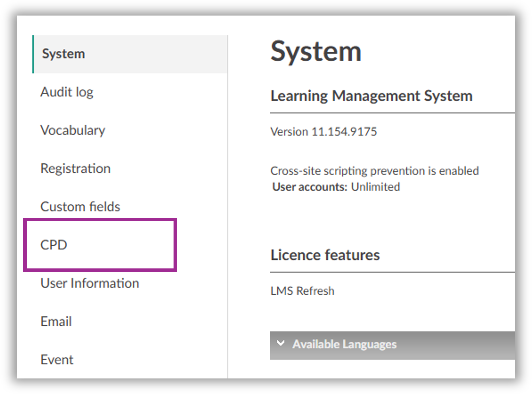Click the Licence features heading
This screenshot has width=532, height=394.
click(325, 255)
